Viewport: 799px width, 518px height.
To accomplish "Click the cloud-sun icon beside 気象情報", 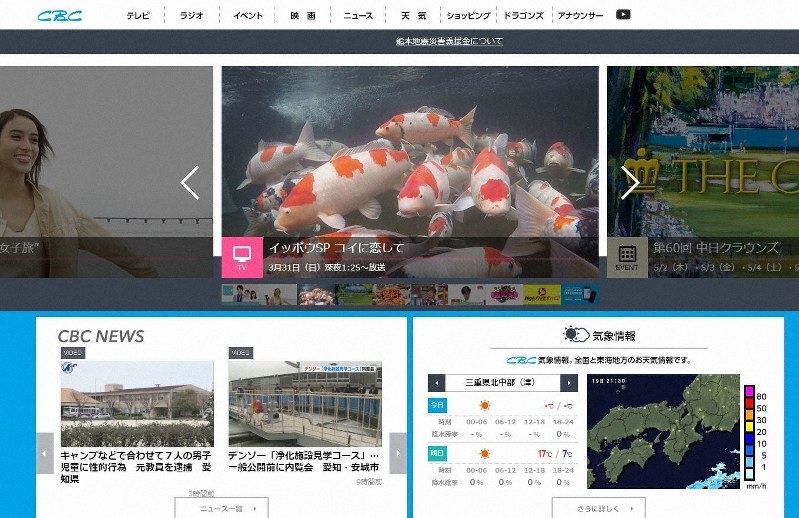I will click(576, 335).
